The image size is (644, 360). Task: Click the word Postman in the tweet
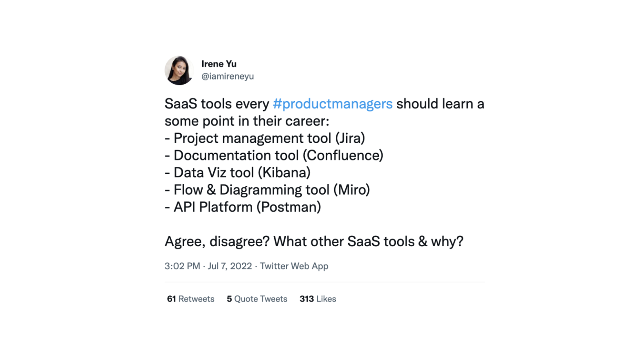[288, 207]
